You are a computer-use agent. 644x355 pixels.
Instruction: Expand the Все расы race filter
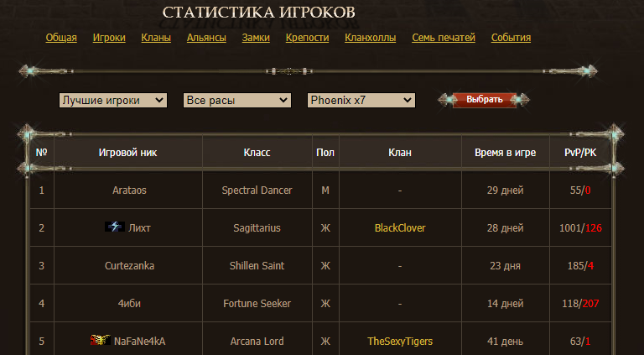coord(237,100)
